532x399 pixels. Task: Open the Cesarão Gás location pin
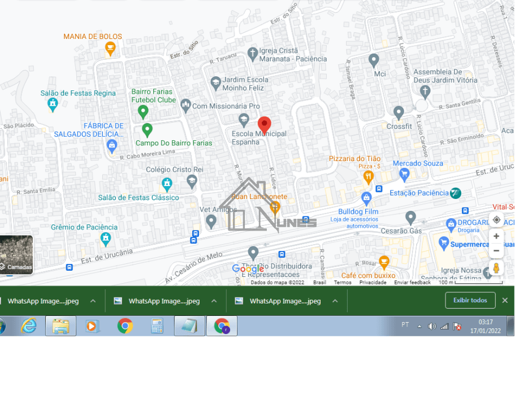pyautogui.click(x=410, y=218)
